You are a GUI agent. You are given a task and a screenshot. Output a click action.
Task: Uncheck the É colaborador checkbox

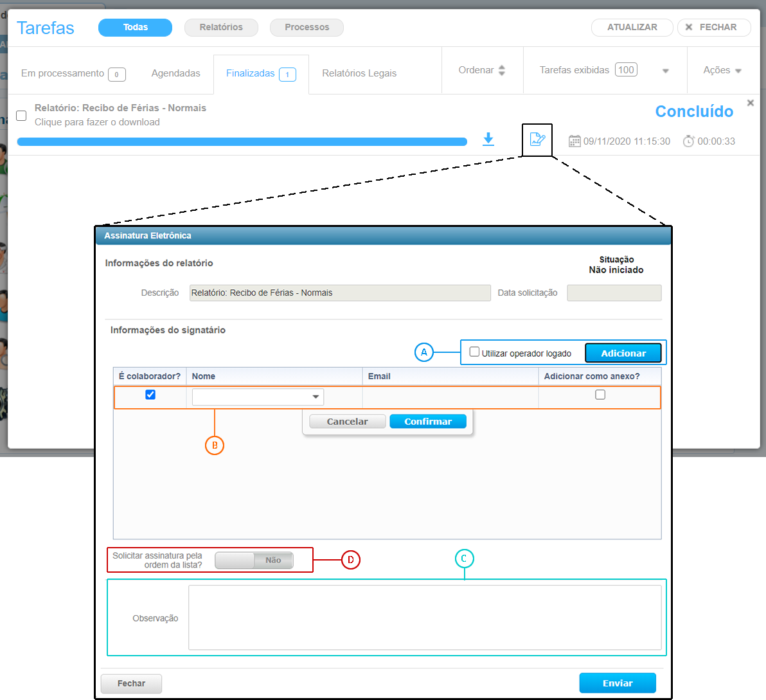coord(150,395)
